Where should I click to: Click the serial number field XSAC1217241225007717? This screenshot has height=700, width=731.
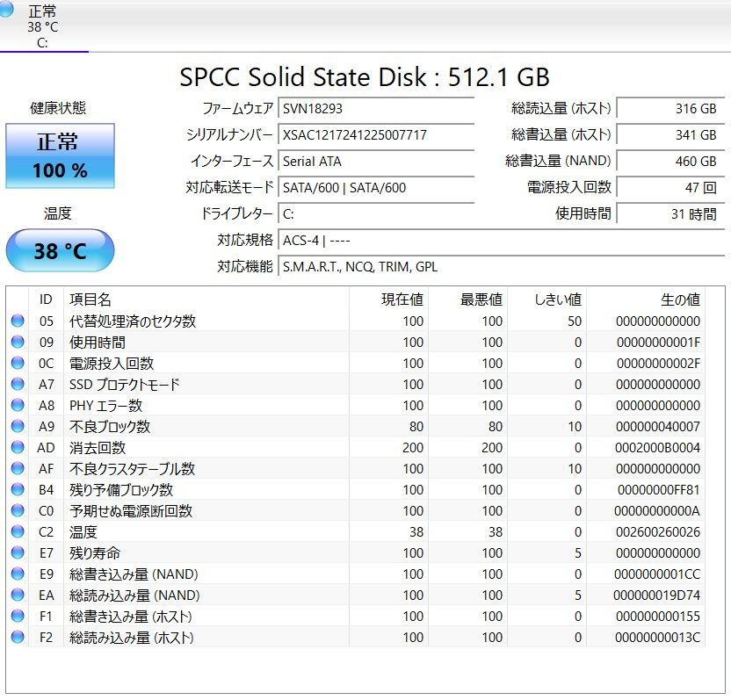click(376, 135)
